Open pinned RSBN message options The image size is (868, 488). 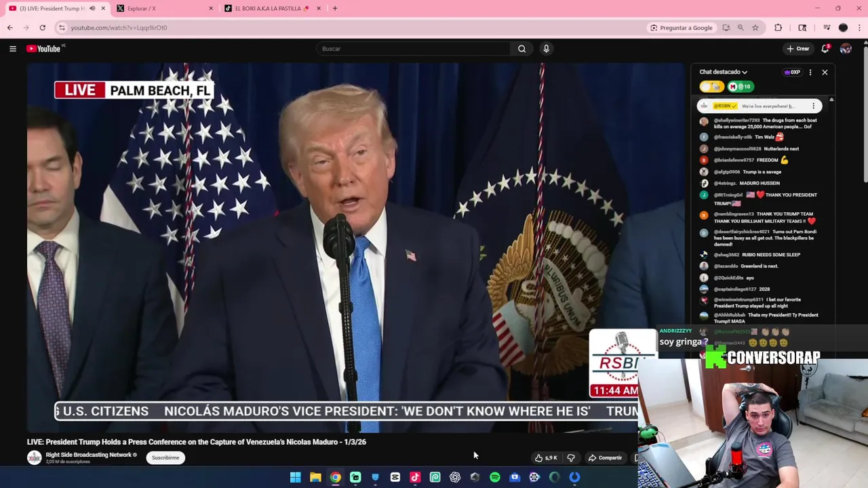coord(813,106)
